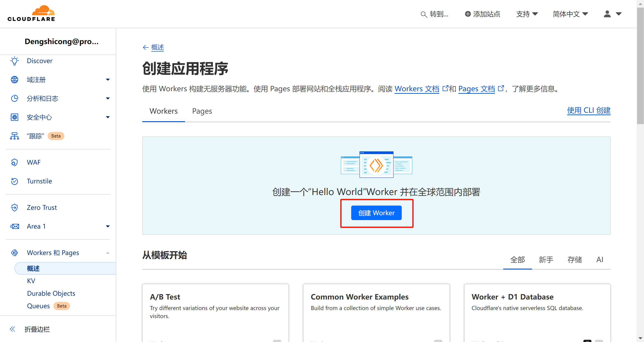Open the 简体中文 language dropdown
Screen dimensions: 644x342
click(x=570, y=14)
